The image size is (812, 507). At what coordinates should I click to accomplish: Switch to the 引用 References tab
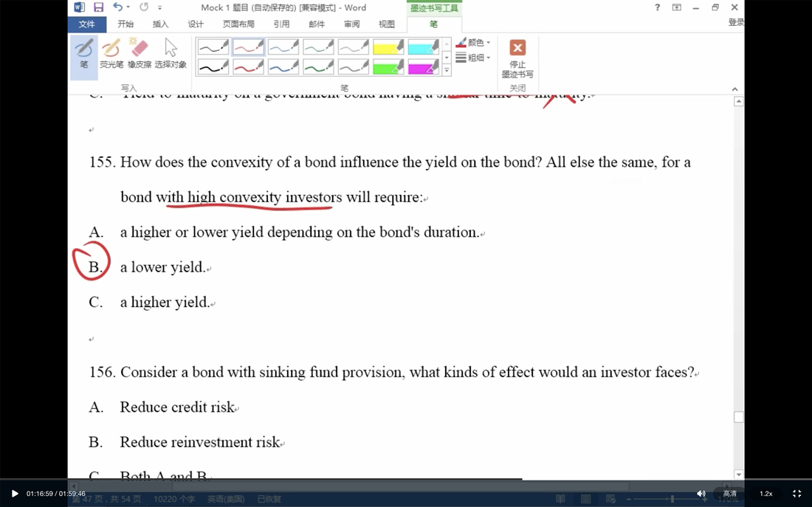(281, 24)
